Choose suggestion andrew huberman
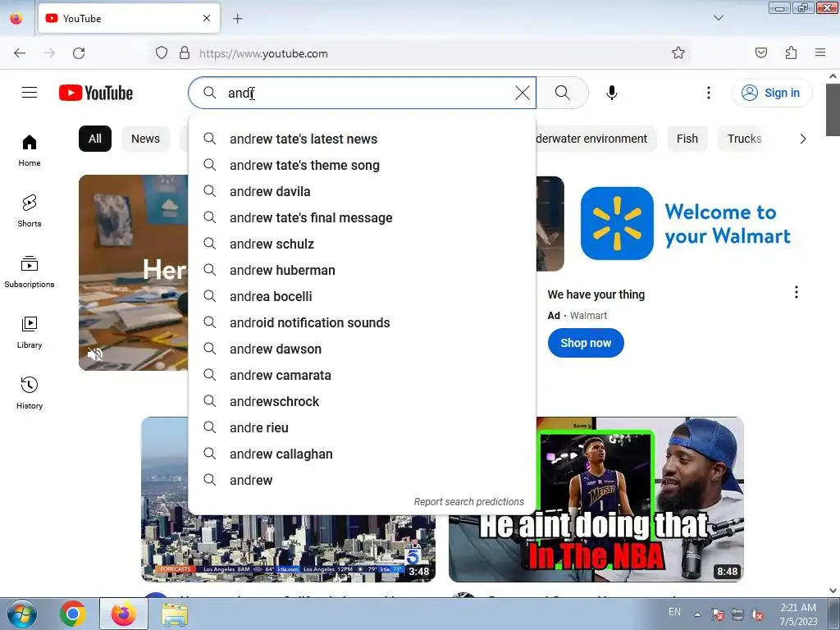 coord(362,270)
